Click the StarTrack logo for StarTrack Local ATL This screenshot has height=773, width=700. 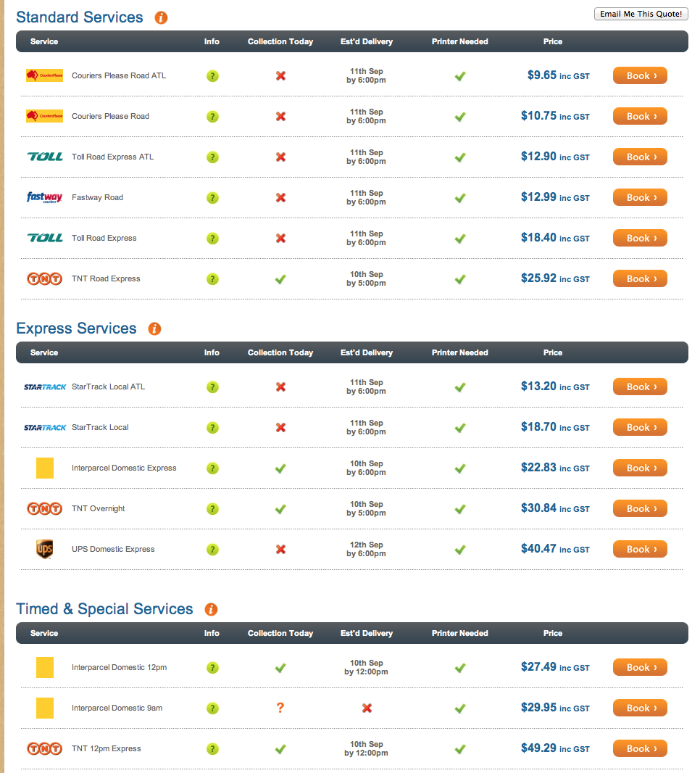coord(45,387)
